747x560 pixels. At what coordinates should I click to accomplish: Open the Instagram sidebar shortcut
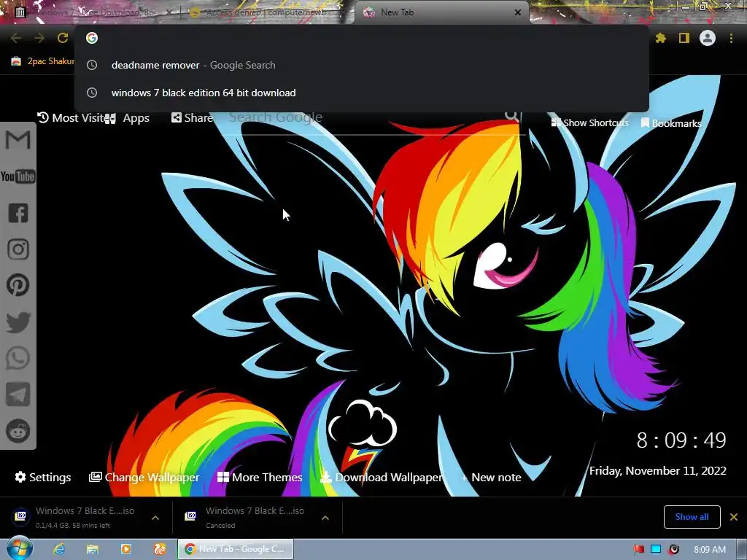coord(18,249)
